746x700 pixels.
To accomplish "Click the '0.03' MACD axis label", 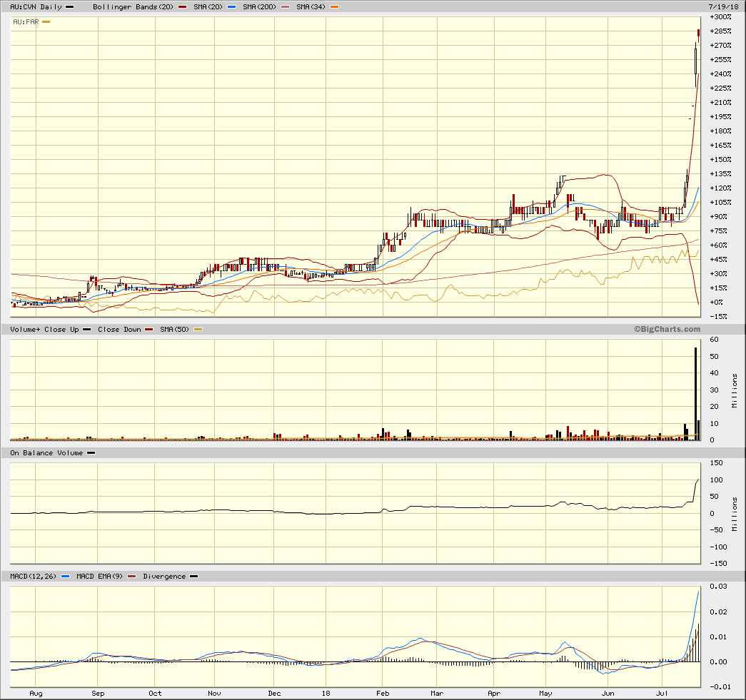I will pos(718,587).
